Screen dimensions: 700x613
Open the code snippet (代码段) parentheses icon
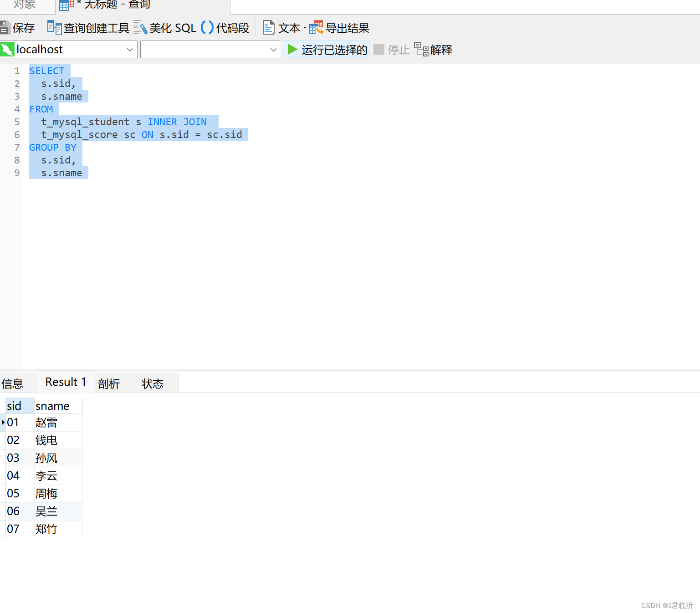[x=207, y=28]
